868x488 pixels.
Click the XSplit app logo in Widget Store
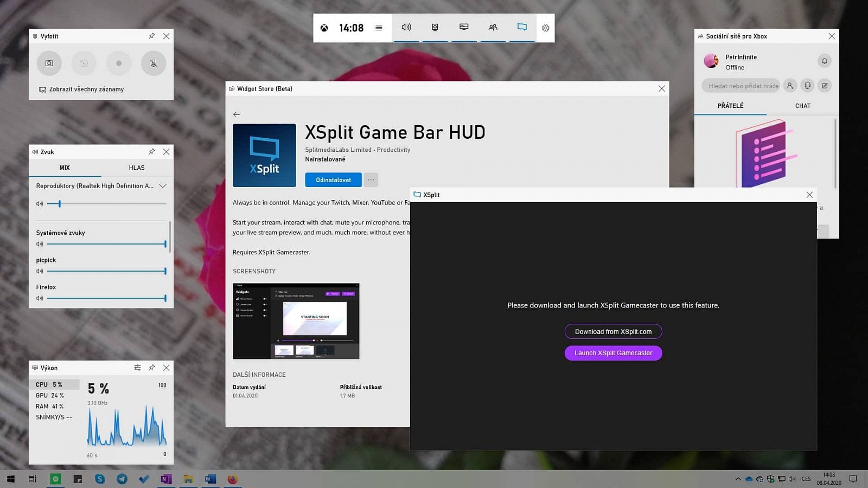pyautogui.click(x=264, y=156)
